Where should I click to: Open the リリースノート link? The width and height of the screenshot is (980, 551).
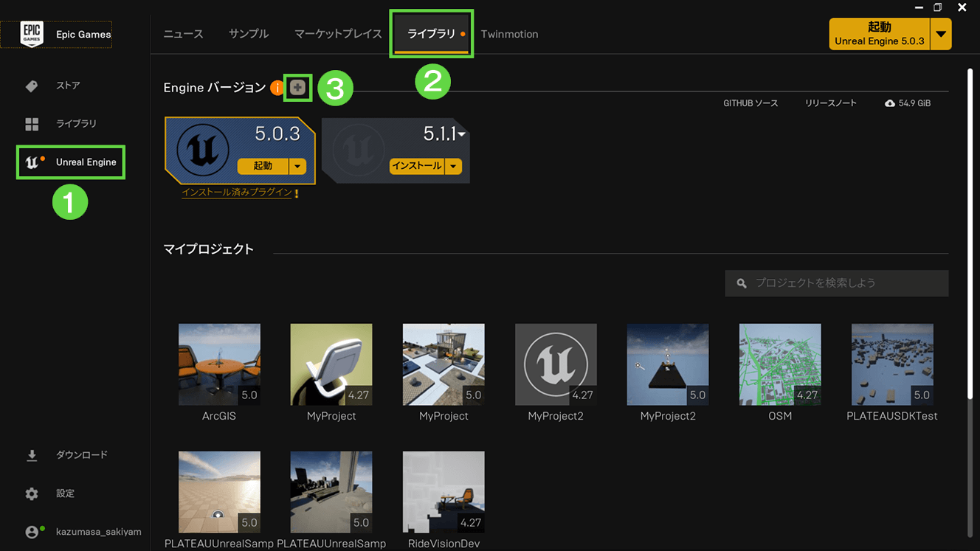pyautogui.click(x=831, y=103)
